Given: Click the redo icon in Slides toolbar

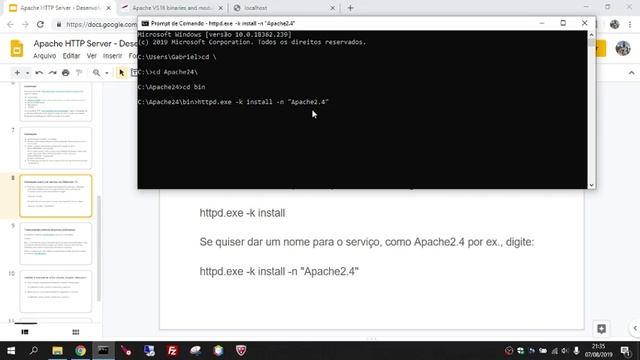Looking at the screenshot, I should pyautogui.click(x=52, y=73).
